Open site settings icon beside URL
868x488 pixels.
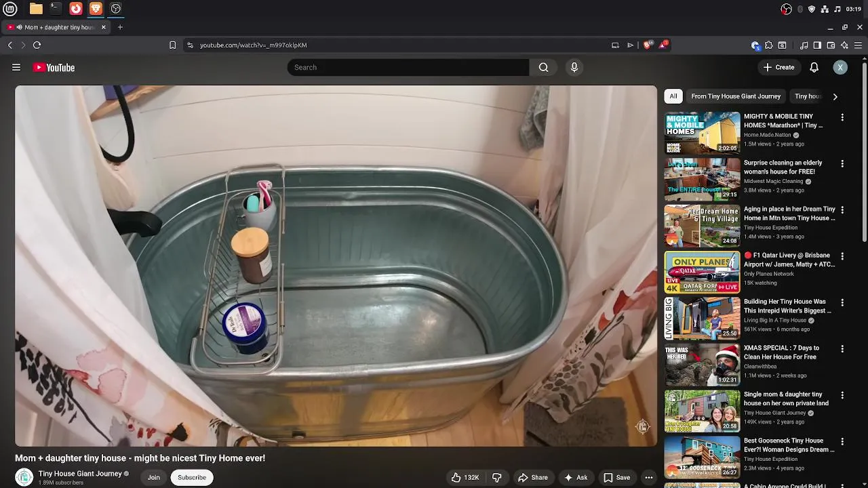[x=190, y=45]
